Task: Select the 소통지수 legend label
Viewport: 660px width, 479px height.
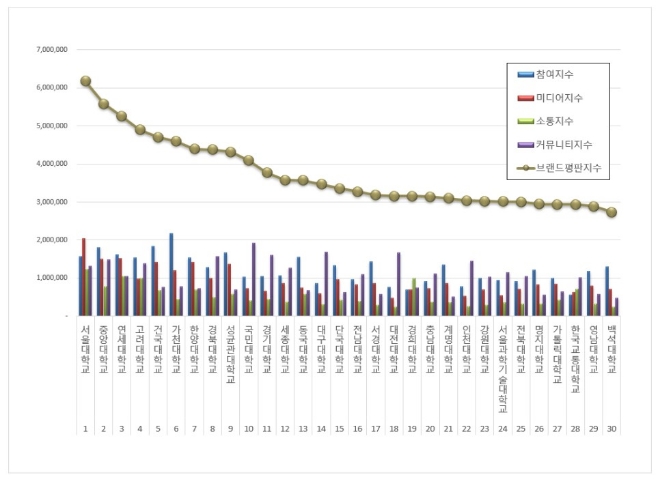Action: click(x=554, y=121)
